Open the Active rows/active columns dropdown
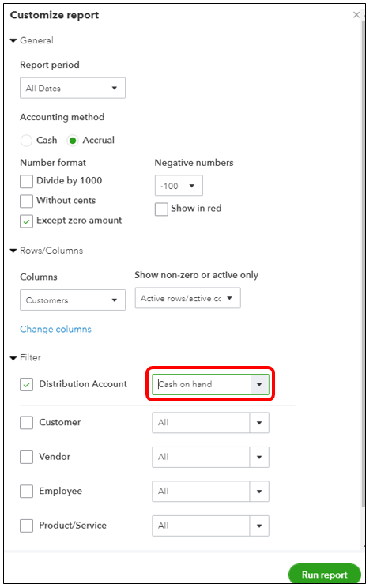377x588 pixels. [x=187, y=298]
